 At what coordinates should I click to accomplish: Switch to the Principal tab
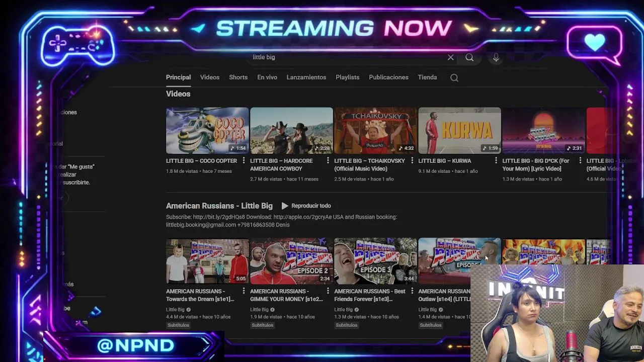tap(179, 77)
